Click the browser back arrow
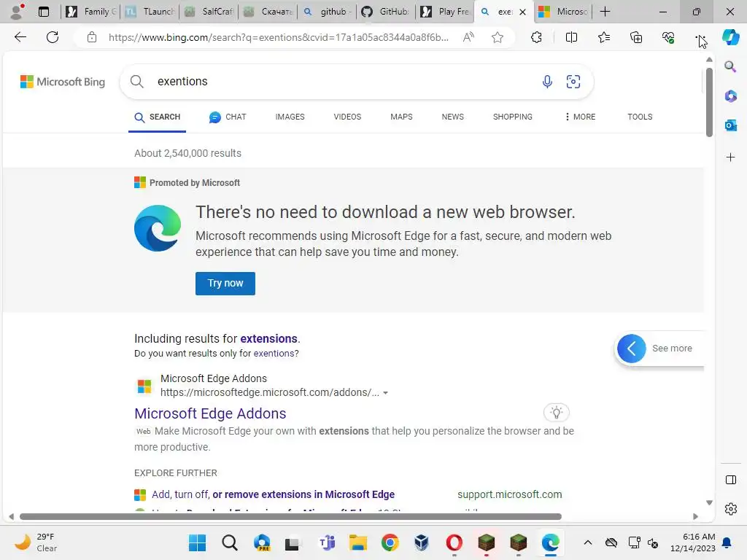Viewport: 747px width, 560px height. 20,37
